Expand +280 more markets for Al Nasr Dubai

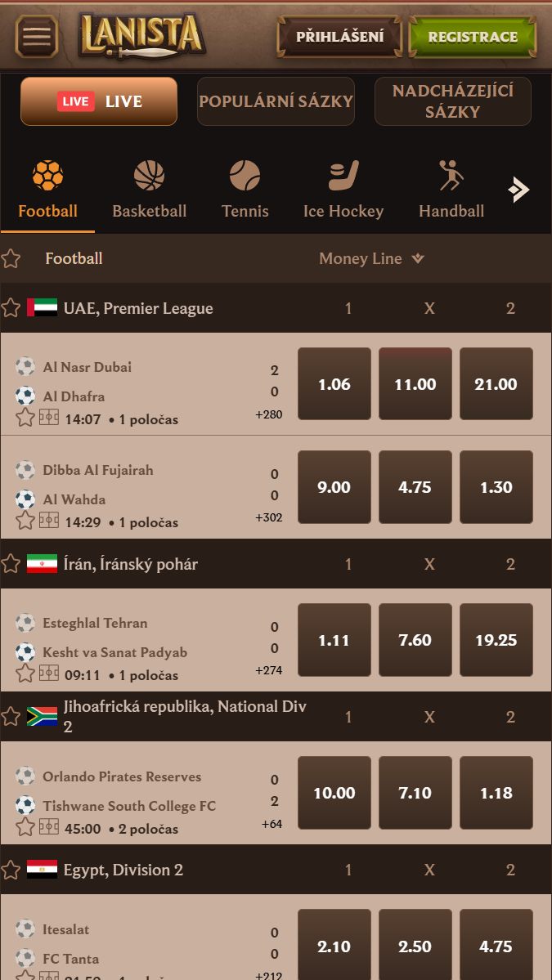point(268,414)
